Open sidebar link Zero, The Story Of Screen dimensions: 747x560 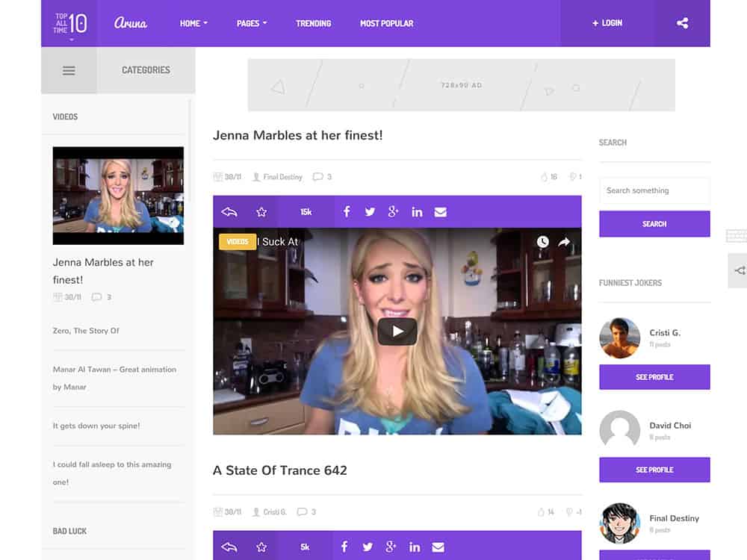(x=86, y=331)
